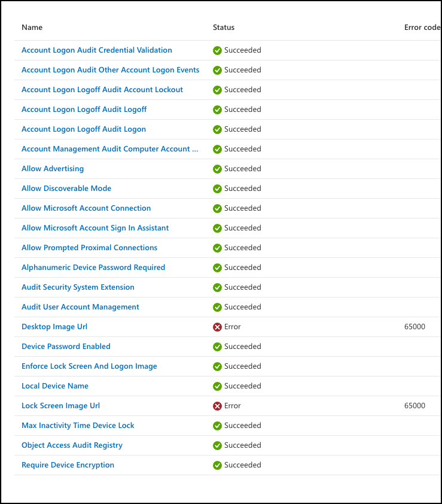Click green check icon for Device Password Enabled
442x504 pixels.
(218, 347)
